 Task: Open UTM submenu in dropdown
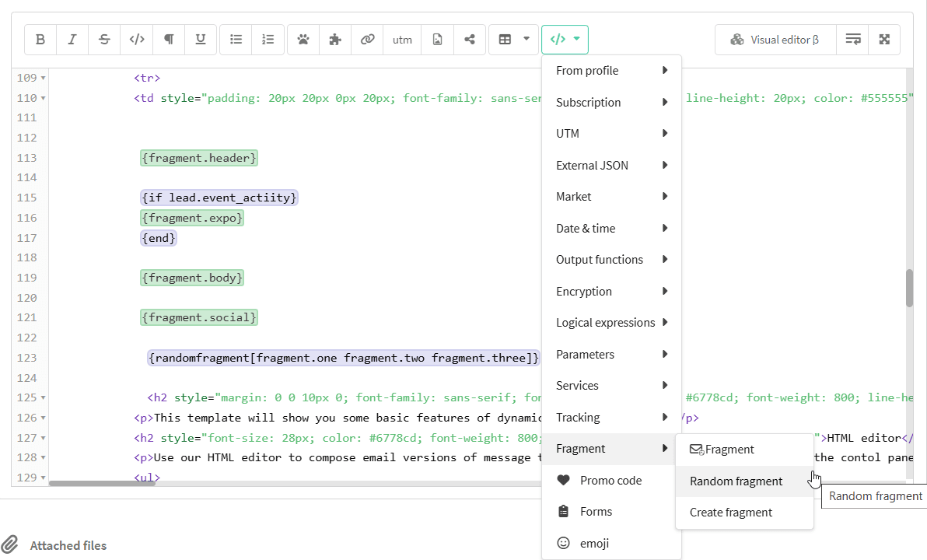[x=611, y=134]
